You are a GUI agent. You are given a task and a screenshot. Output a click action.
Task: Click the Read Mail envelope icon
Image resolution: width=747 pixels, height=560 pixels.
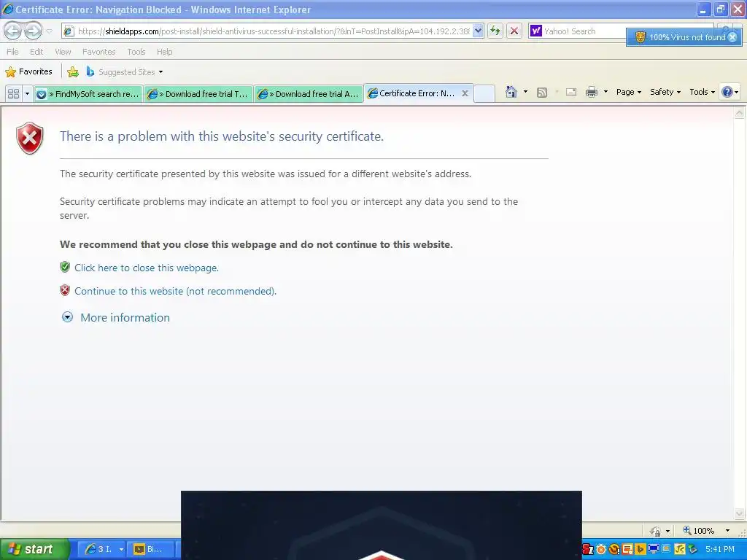(571, 92)
